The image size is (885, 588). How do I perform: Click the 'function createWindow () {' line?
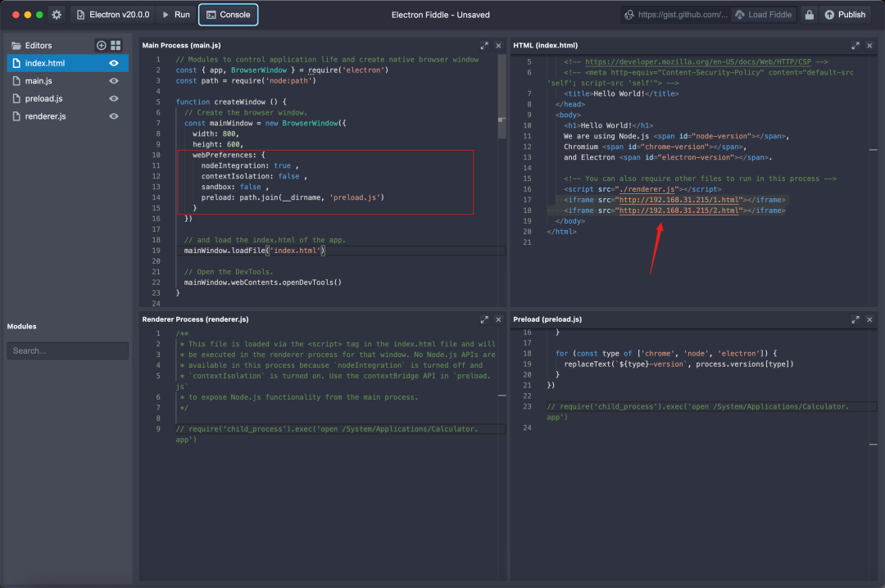coord(231,102)
